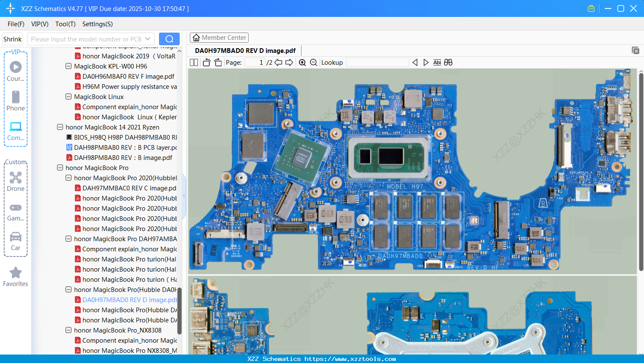This screenshot has width=644, height=363.
Task: Click the tree panel vertical scrollbar thumb
Action: coord(179,311)
